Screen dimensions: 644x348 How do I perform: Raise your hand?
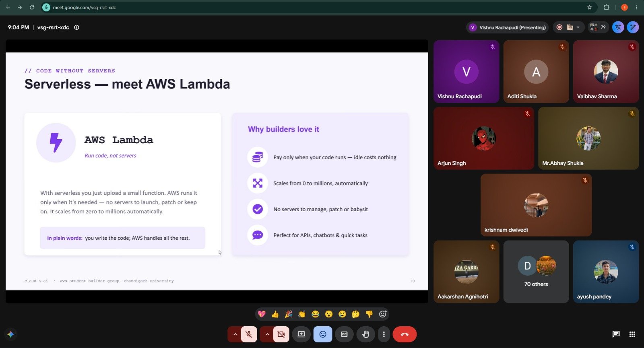[365, 334]
